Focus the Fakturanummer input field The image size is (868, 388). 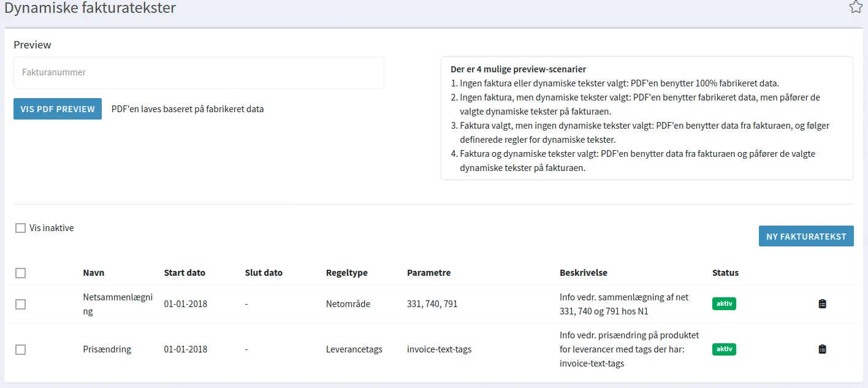[x=199, y=72]
